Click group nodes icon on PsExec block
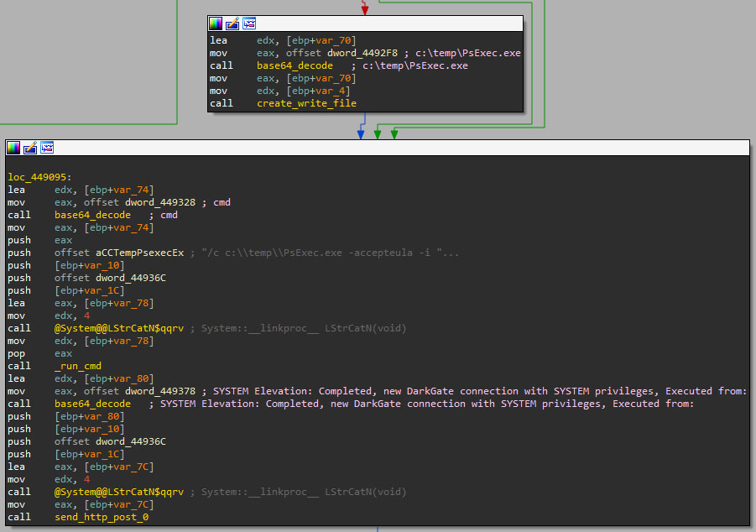Image resolution: width=756 pixels, height=532 pixels. [249, 23]
